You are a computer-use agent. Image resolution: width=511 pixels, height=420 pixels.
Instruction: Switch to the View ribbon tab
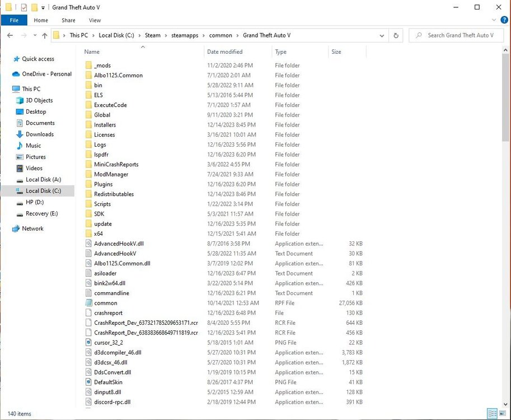pos(95,20)
